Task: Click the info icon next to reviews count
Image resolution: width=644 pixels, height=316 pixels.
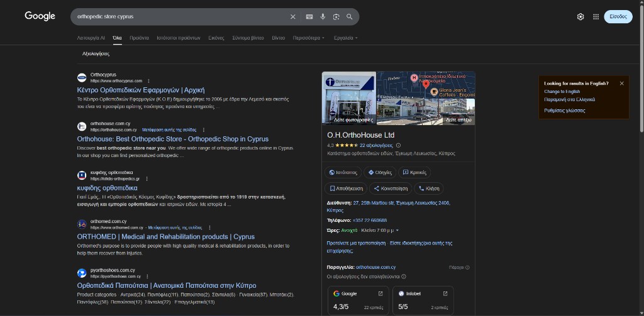Action: (x=398, y=145)
